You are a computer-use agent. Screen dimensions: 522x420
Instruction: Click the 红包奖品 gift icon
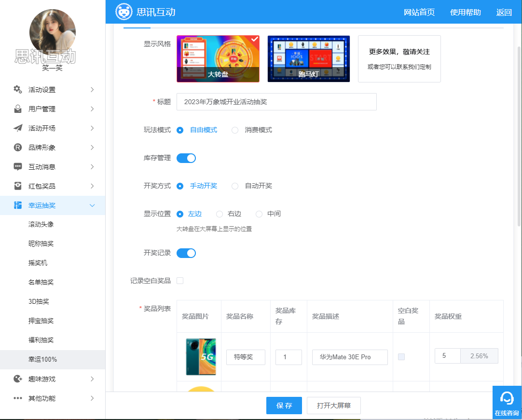pos(18,186)
